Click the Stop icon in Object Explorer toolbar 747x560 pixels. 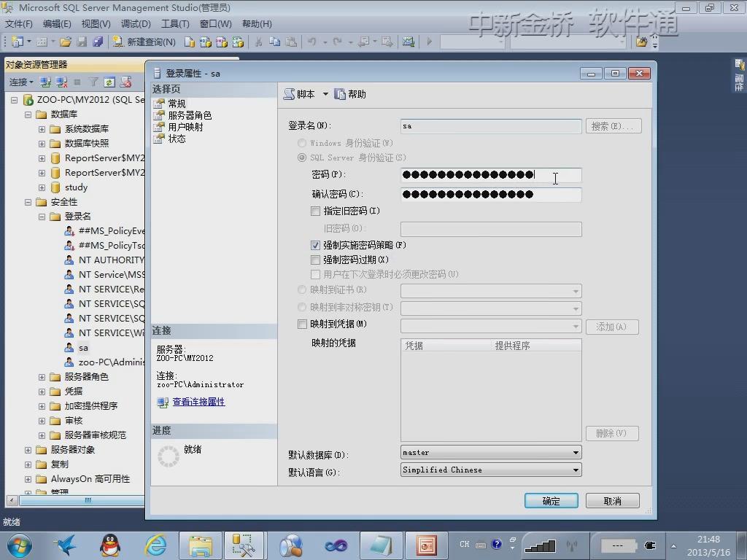(77, 82)
